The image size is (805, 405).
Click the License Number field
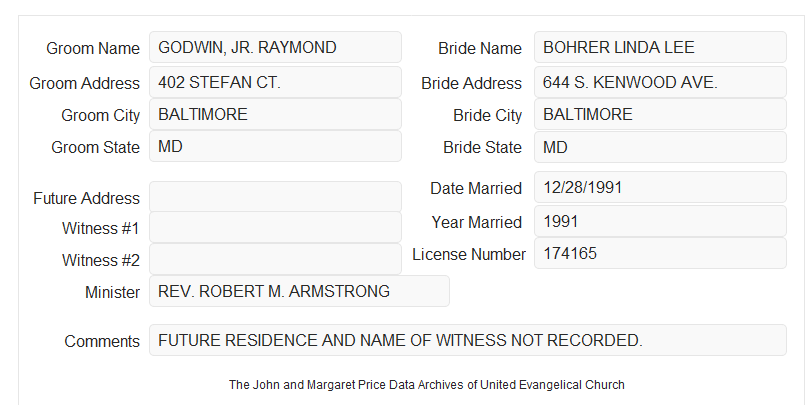[x=660, y=253]
